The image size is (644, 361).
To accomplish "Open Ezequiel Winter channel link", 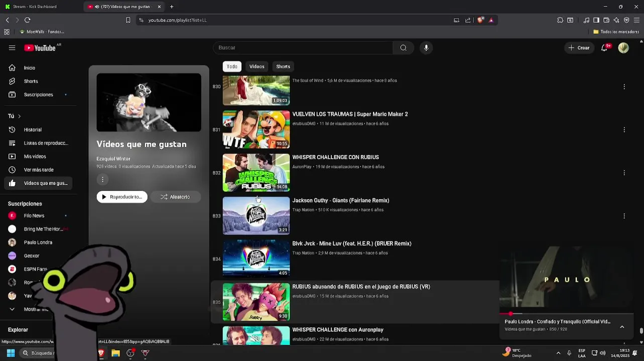I will [113, 159].
